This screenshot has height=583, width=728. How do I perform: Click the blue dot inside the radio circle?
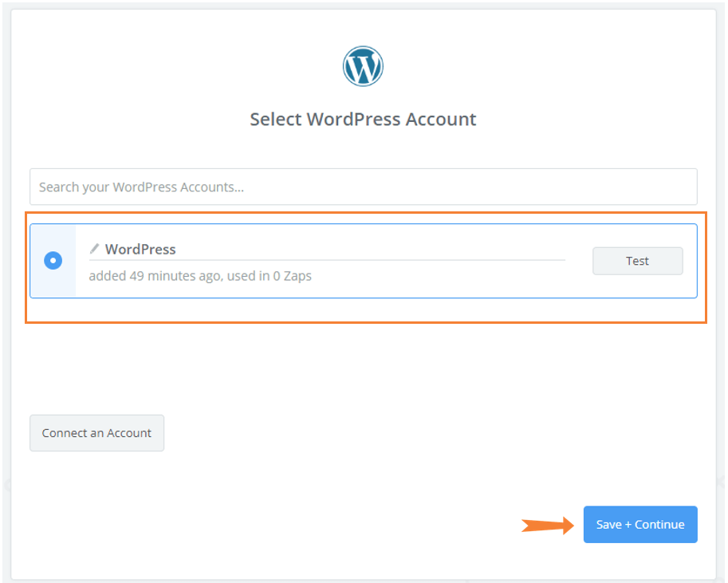(53, 261)
